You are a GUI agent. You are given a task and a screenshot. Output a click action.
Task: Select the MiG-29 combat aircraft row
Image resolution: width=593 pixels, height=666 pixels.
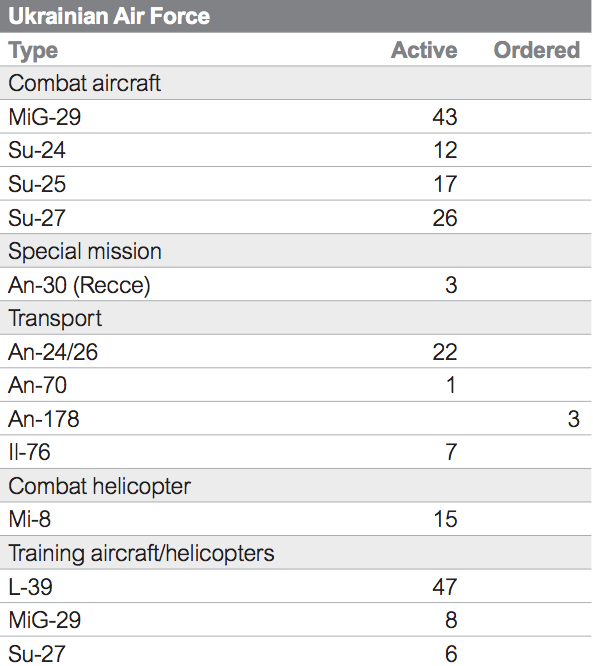point(296,117)
